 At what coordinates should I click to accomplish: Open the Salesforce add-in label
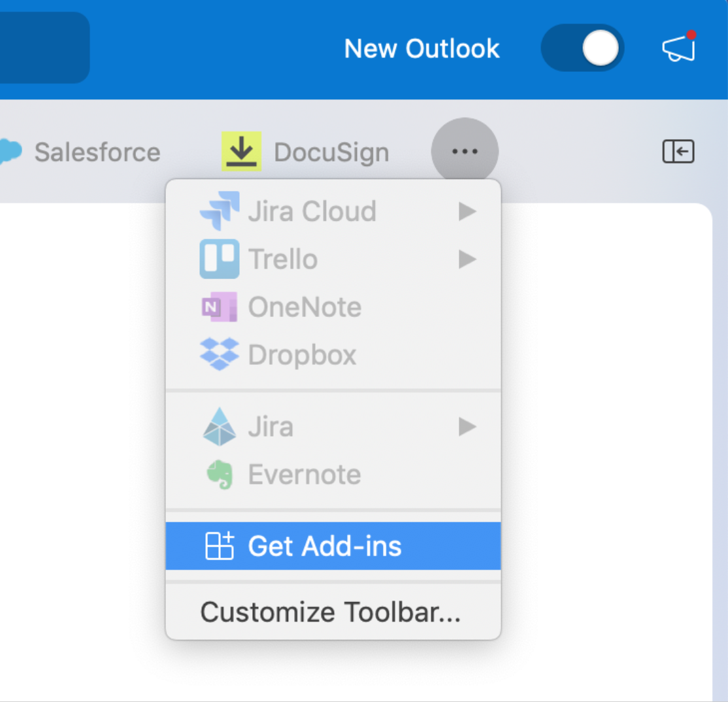97,152
